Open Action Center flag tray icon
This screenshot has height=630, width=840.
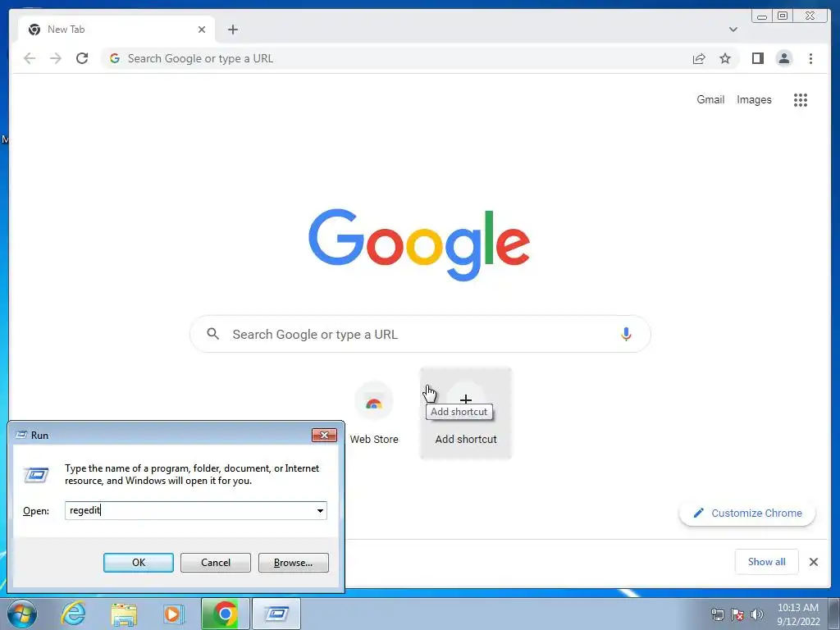(737, 614)
